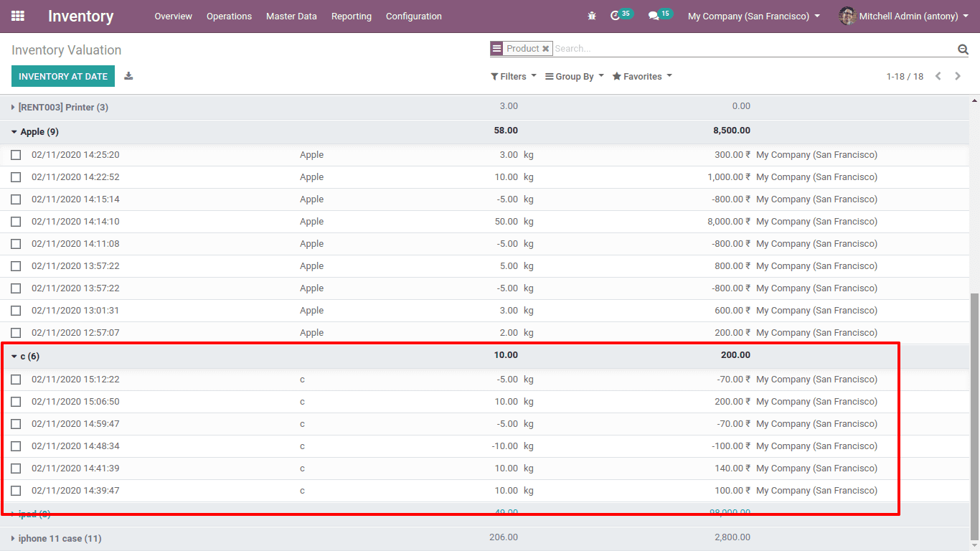Select the 50.00 quantity cell
The image size is (980, 551).
pos(507,222)
